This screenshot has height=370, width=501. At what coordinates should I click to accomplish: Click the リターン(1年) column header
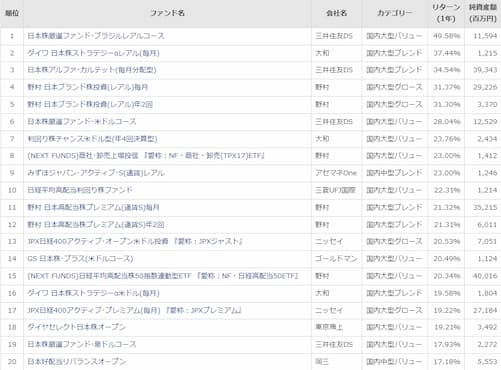click(x=446, y=13)
